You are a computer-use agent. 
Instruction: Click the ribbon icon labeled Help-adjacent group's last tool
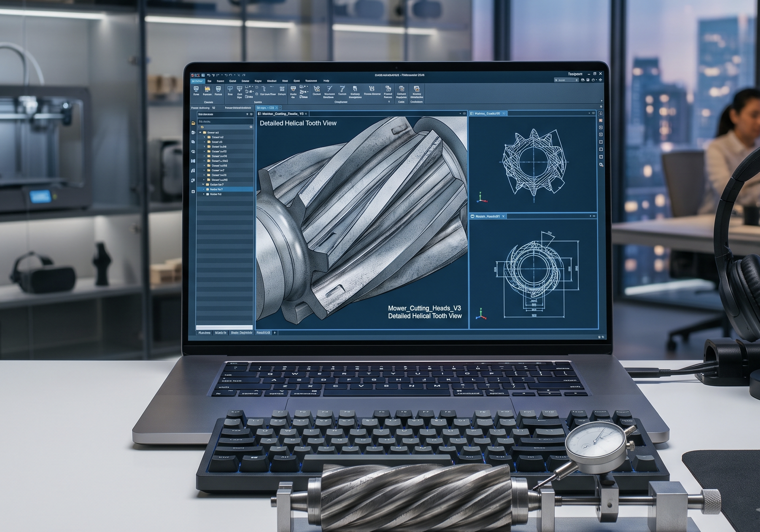coord(417,89)
